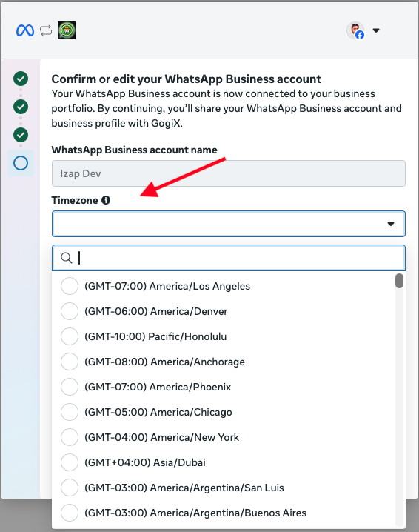The height and width of the screenshot is (532, 419).
Task: Open the GogiX app green badge icon
Action: tap(67, 30)
